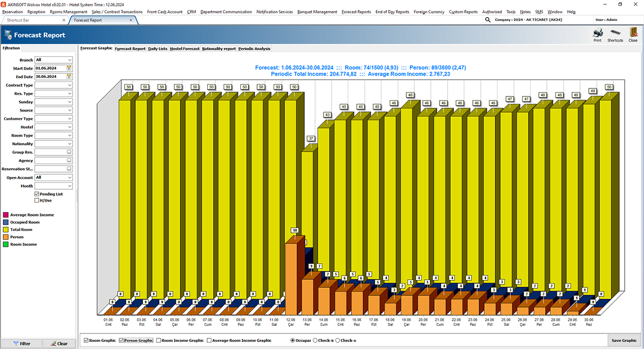Expand the Open Account dropdown
Image resolution: width=644 pixels, height=350 pixels.
click(x=70, y=177)
